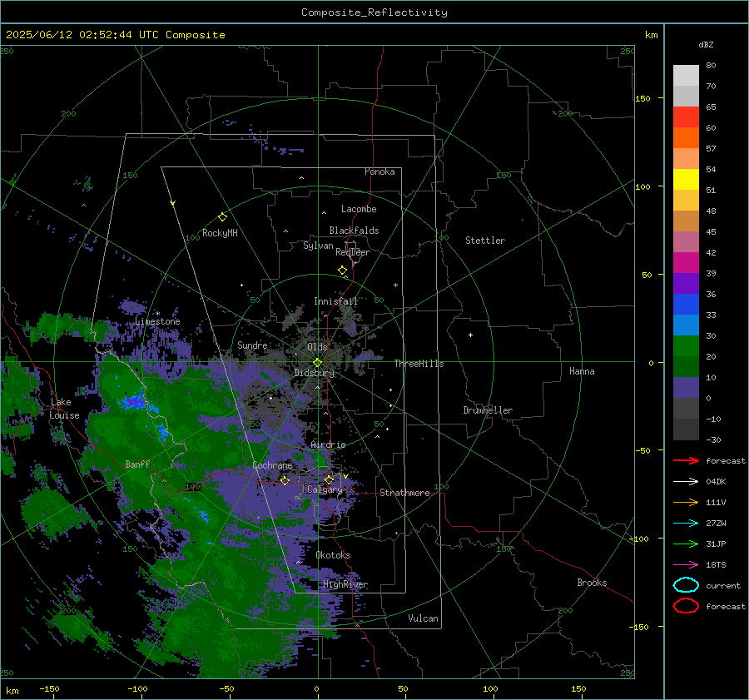Click the Strathmore label
749x700 pixels.
404,493
